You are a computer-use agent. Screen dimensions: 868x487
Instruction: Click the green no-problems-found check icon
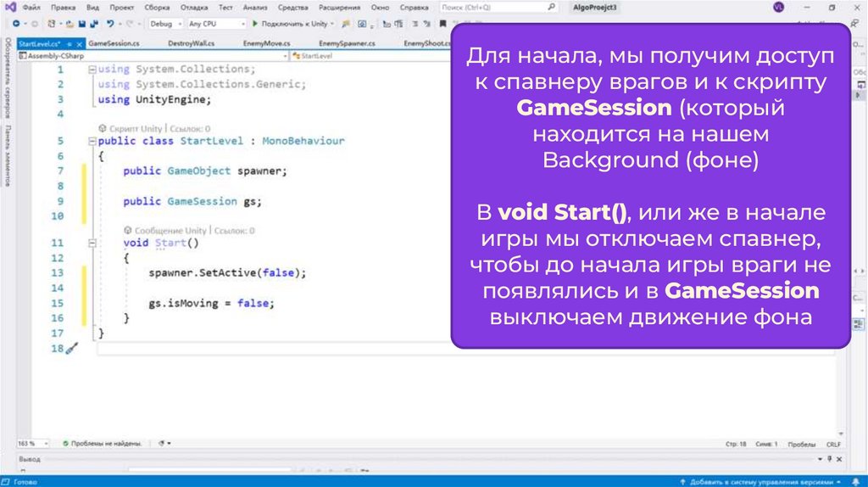pos(65,443)
